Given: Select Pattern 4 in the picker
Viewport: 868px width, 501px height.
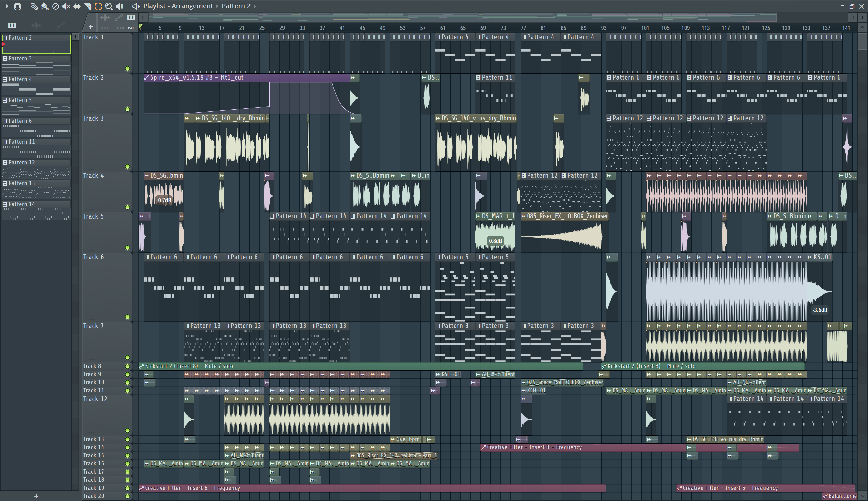Looking at the screenshot, I should (x=36, y=86).
